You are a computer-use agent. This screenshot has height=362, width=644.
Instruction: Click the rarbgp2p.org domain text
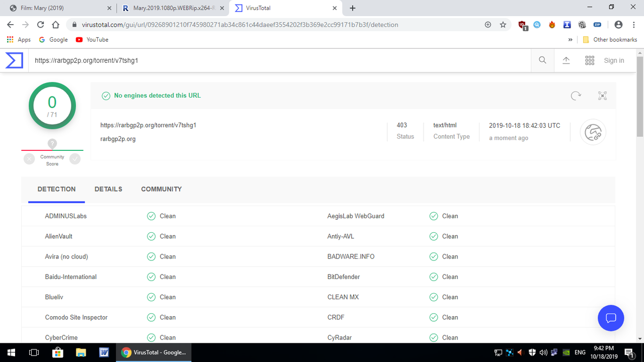tap(118, 139)
